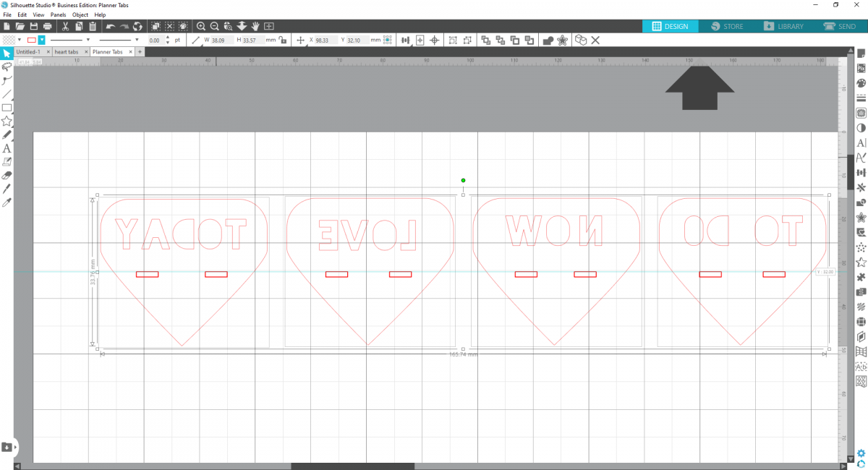Pick the Rectangle drawing tool
Screen dimensions: 868x470
pos(7,108)
